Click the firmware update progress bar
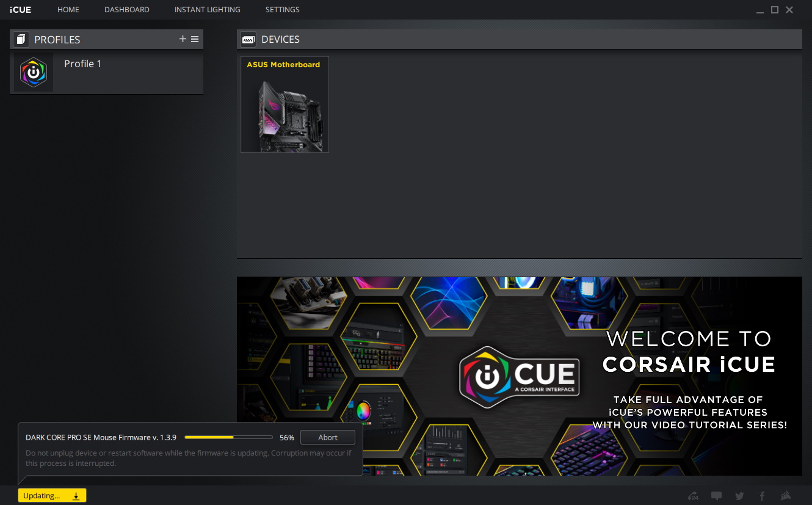Screen dimensions: 812x505 coord(228,437)
